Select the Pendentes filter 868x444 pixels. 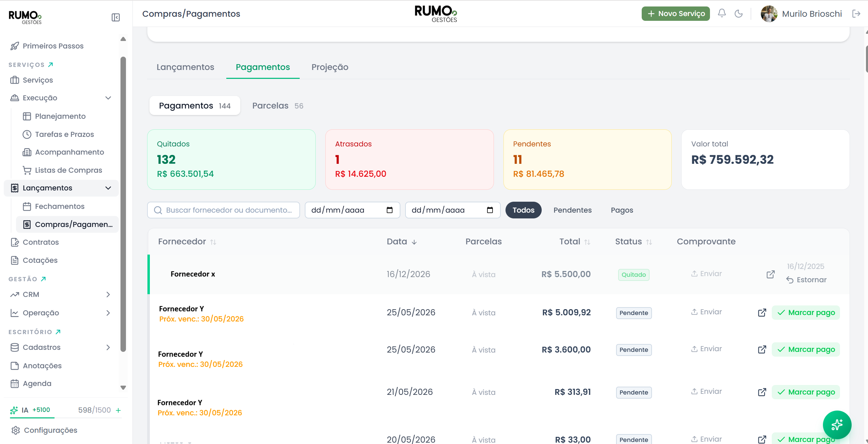tap(572, 210)
